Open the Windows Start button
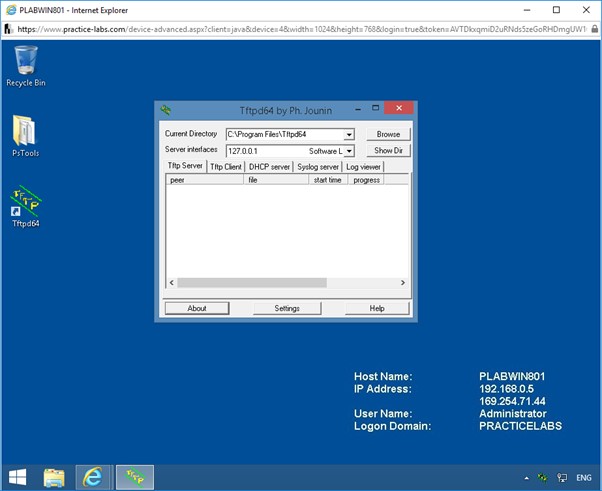Screen dimensions: 602x491 (x=17, y=478)
